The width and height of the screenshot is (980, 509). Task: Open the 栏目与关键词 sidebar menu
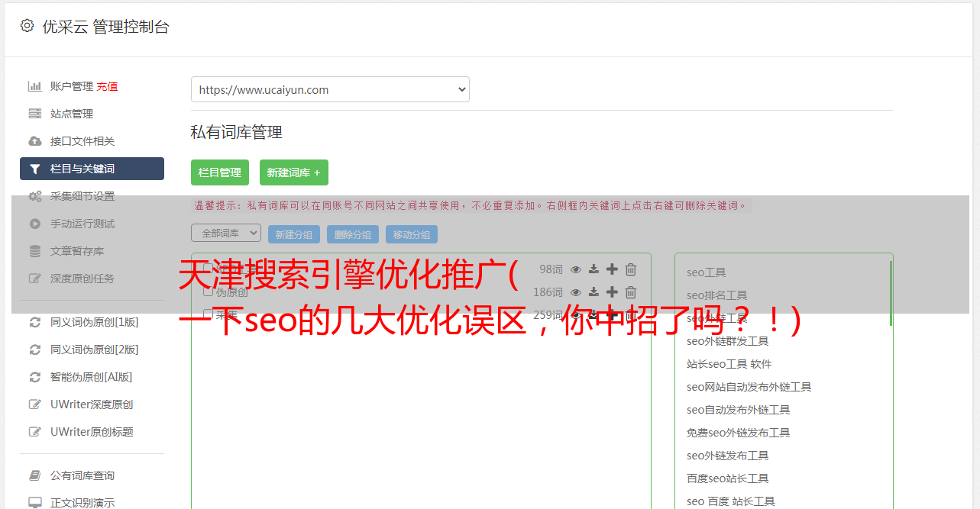pyautogui.click(x=92, y=169)
